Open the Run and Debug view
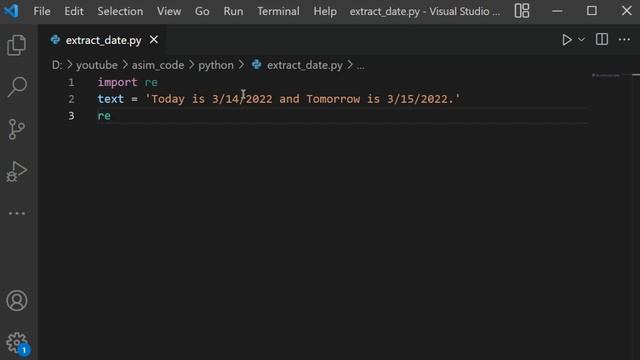Image resolution: width=640 pixels, height=360 pixels. 17,171
